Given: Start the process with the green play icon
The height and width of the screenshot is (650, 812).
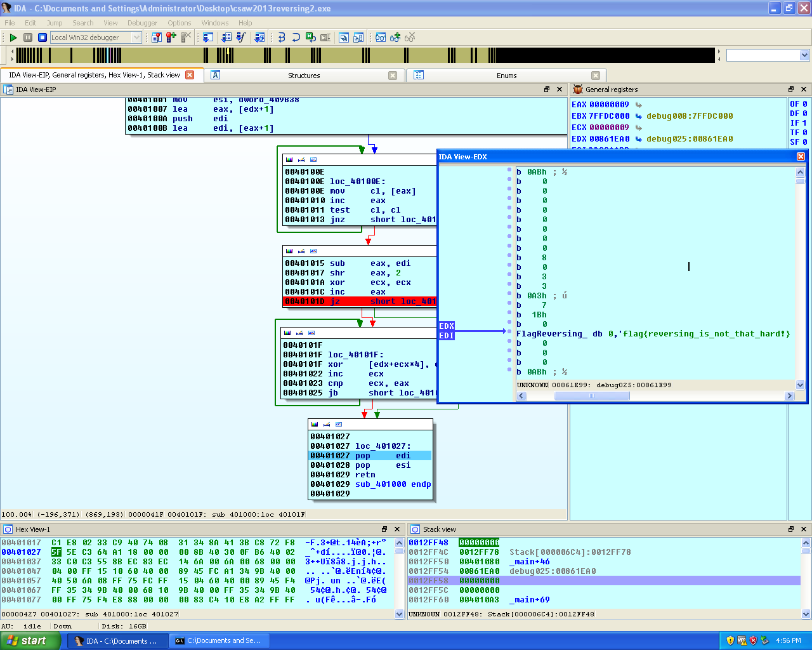Looking at the screenshot, I should [x=13, y=37].
